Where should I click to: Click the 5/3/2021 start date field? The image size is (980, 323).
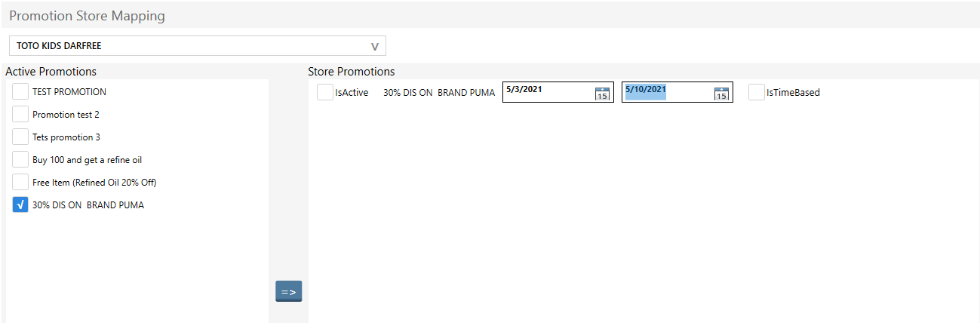[x=547, y=92]
